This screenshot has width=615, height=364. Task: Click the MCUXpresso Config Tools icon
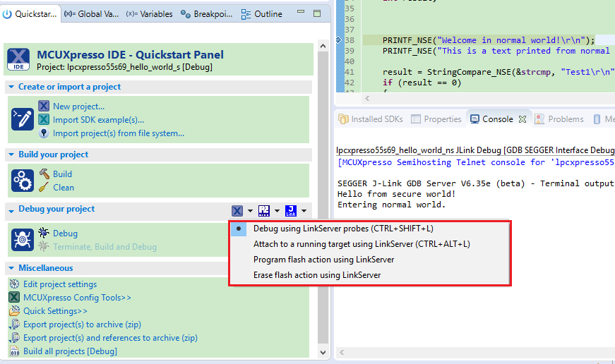(x=14, y=297)
